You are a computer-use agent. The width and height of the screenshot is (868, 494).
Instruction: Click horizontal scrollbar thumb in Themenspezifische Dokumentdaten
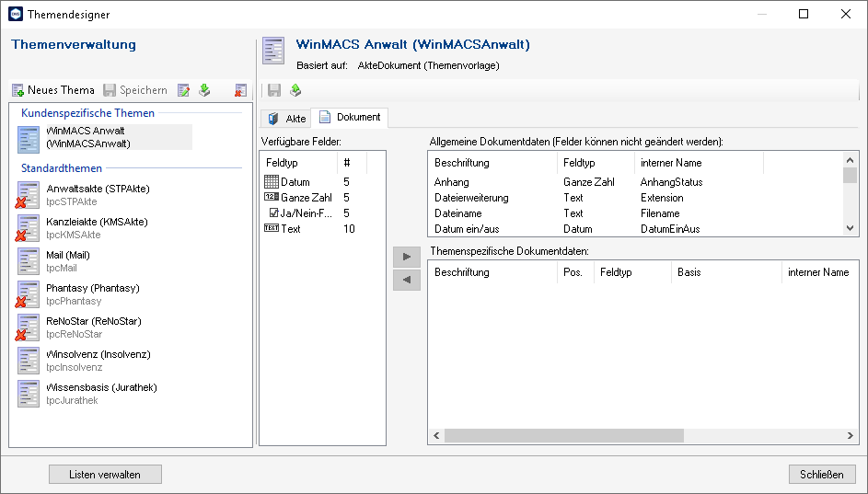click(x=564, y=436)
